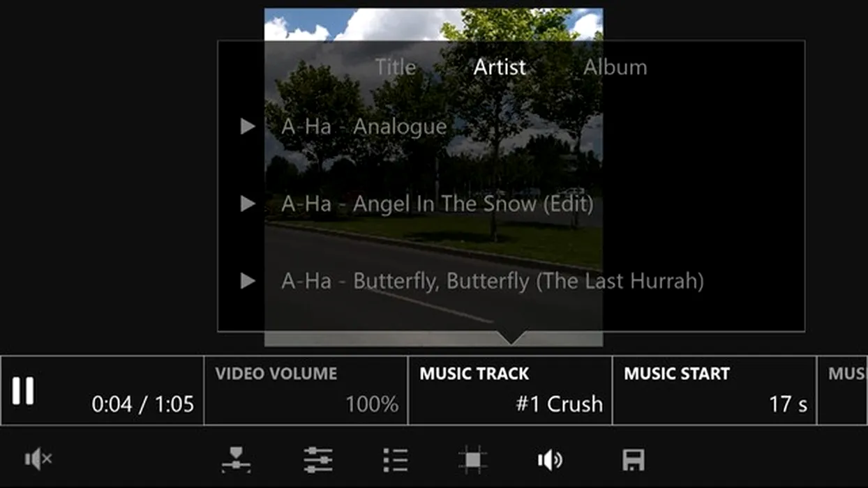Preview Angel In The Snow play arrow
The height and width of the screenshot is (488, 868).
click(x=248, y=204)
